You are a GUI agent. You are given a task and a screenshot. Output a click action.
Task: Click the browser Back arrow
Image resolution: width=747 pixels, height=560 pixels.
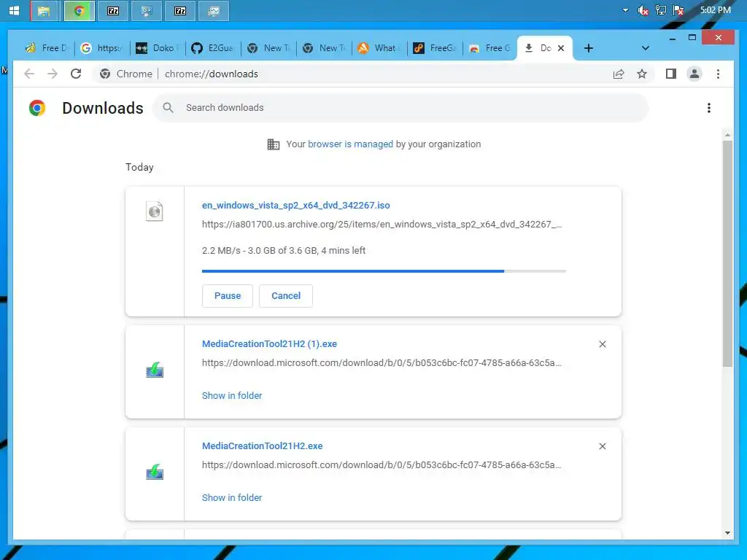[29, 74]
